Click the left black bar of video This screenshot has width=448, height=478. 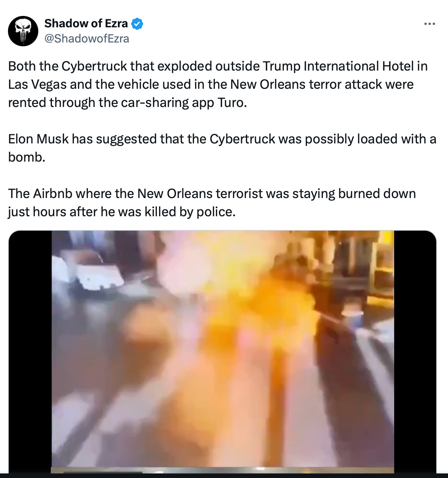30,352
